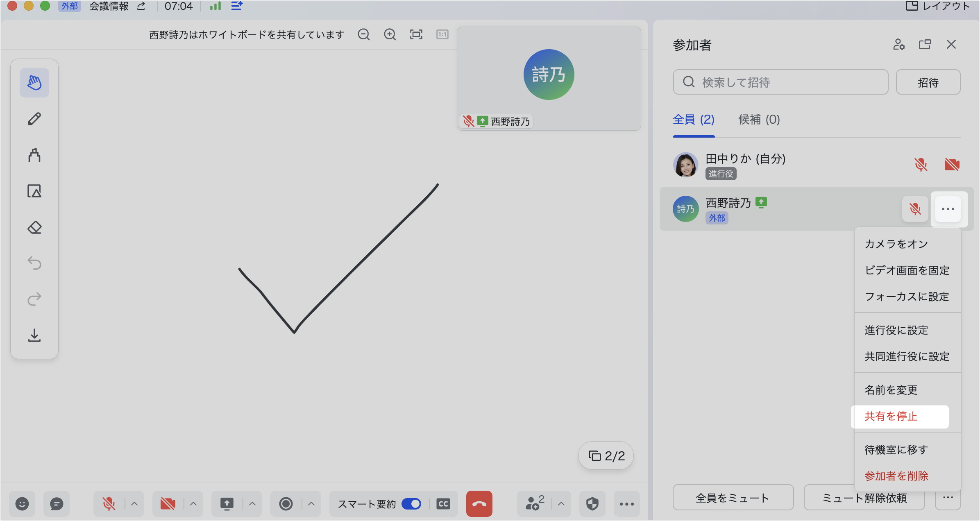The image size is (980, 521).
Task: Expand camera options arrow
Action: point(193,503)
